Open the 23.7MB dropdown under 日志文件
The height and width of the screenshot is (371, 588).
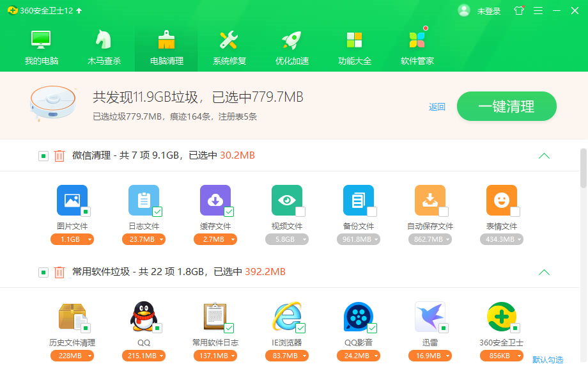pos(144,239)
